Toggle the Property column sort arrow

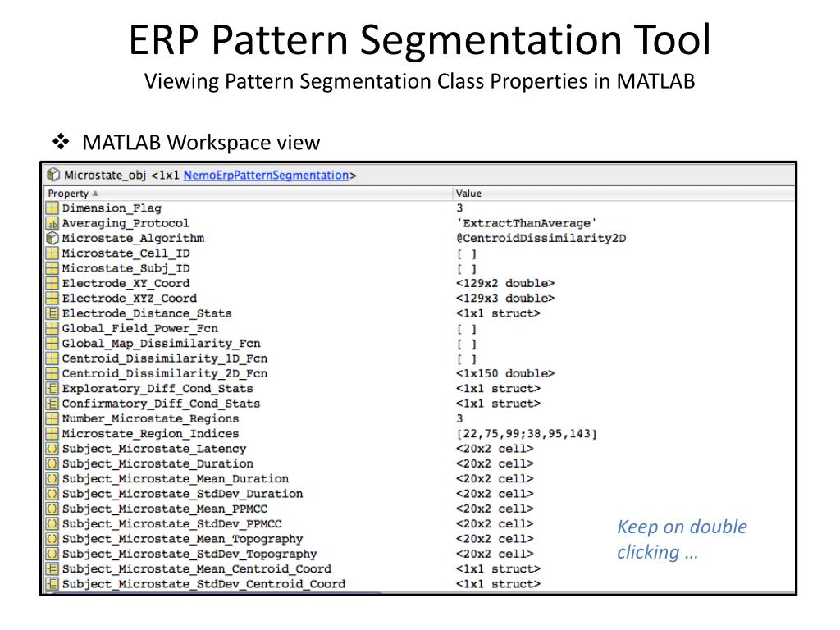pos(95,194)
